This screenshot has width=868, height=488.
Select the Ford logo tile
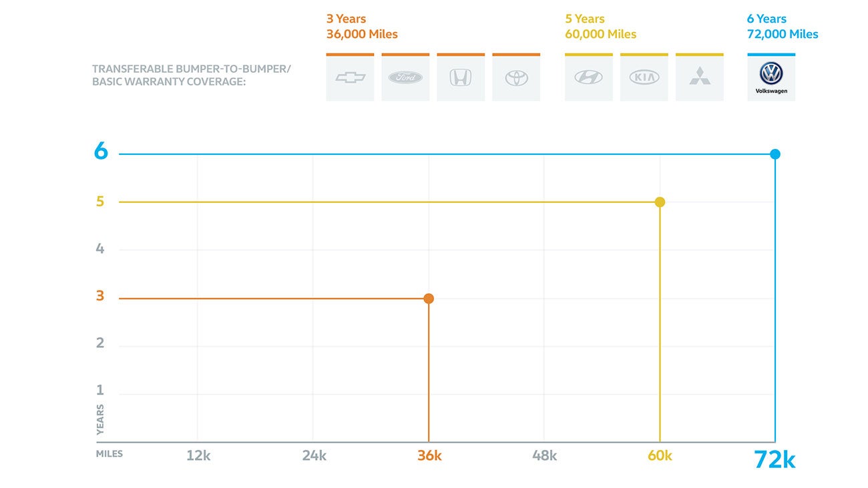pyautogui.click(x=405, y=77)
